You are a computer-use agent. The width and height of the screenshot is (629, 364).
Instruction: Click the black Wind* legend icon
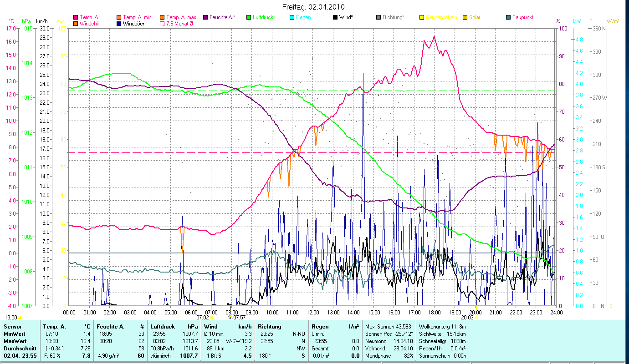tap(335, 17)
